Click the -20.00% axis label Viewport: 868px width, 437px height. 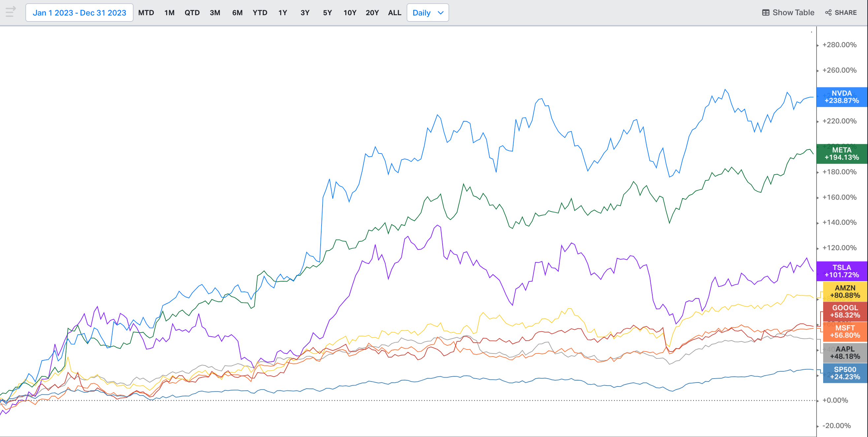pyautogui.click(x=836, y=425)
